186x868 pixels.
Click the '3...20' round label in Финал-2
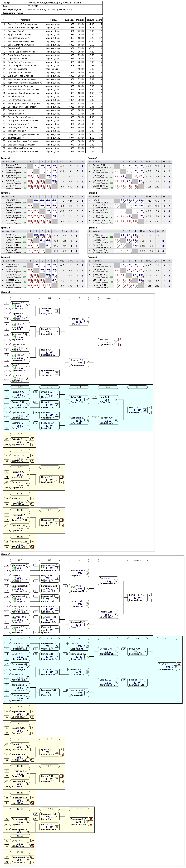pyautogui.click(x=20, y=639)
